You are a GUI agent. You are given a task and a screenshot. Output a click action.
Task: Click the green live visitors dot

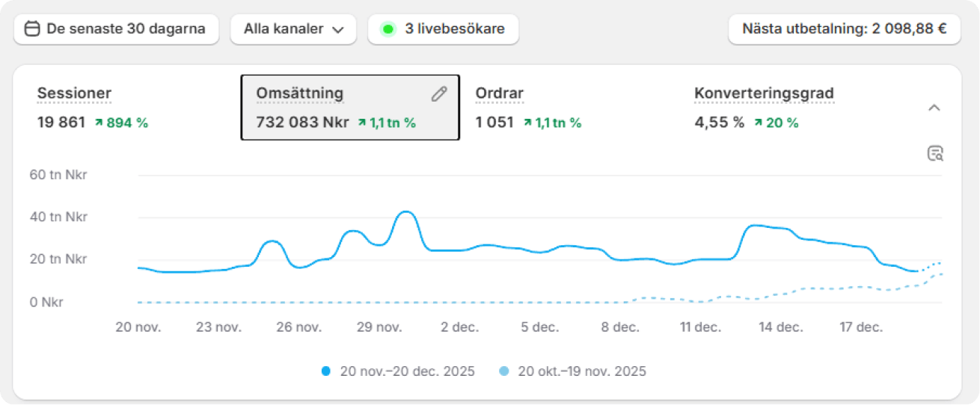[388, 30]
